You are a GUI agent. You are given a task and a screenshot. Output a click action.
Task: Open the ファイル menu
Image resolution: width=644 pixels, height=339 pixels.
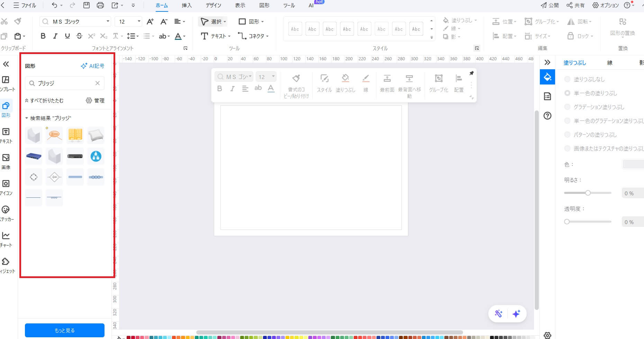24,5
